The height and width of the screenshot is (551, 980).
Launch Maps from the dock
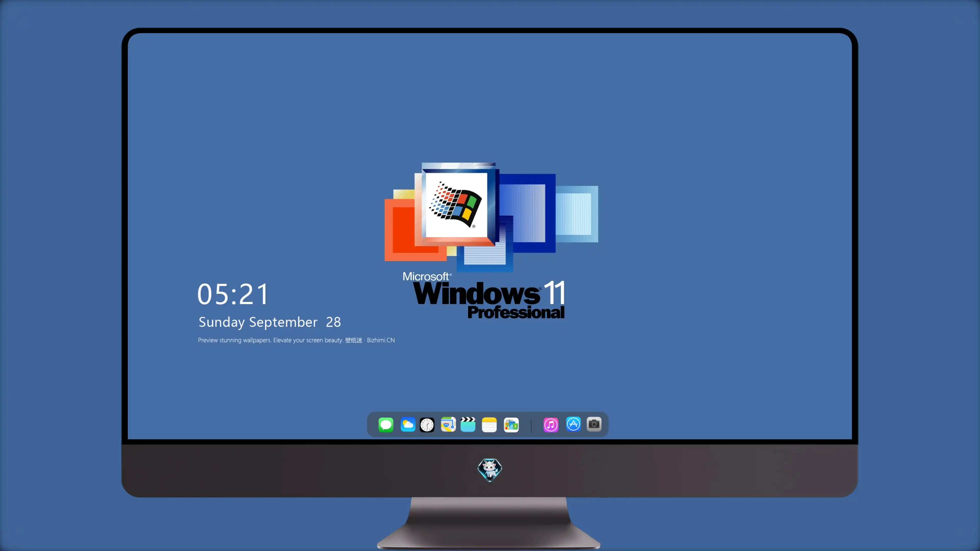448,424
